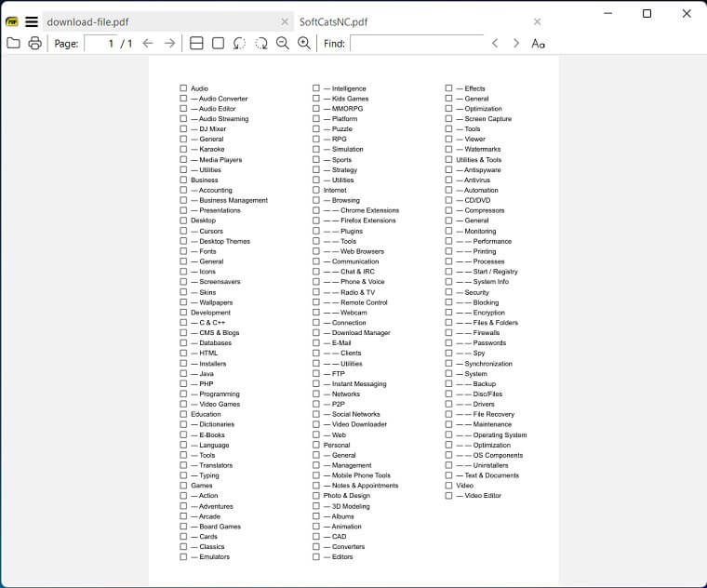
Task: Check the 3D Modeling checkbox
Action: [x=316, y=506]
